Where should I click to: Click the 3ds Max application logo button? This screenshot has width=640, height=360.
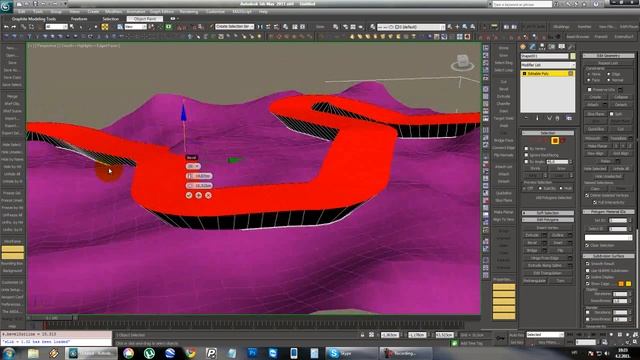pyautogui.click(x=6, y=6)
